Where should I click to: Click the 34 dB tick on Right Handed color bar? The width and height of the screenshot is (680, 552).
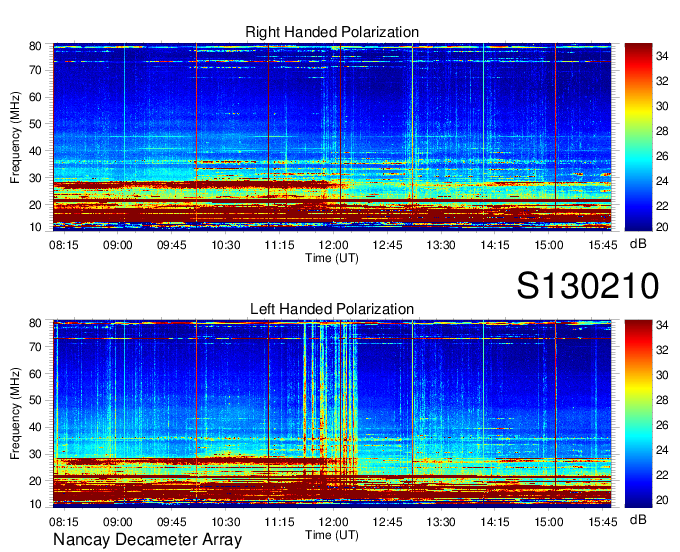(662, 56)
